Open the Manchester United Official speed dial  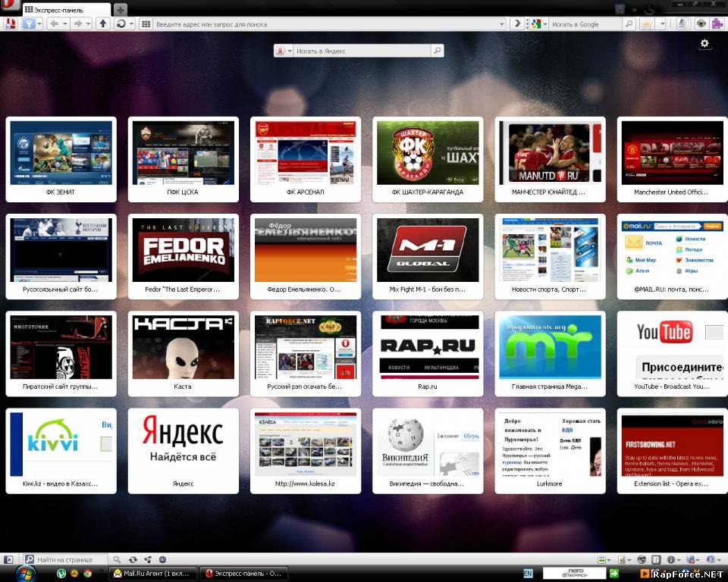tap(673, 159)
